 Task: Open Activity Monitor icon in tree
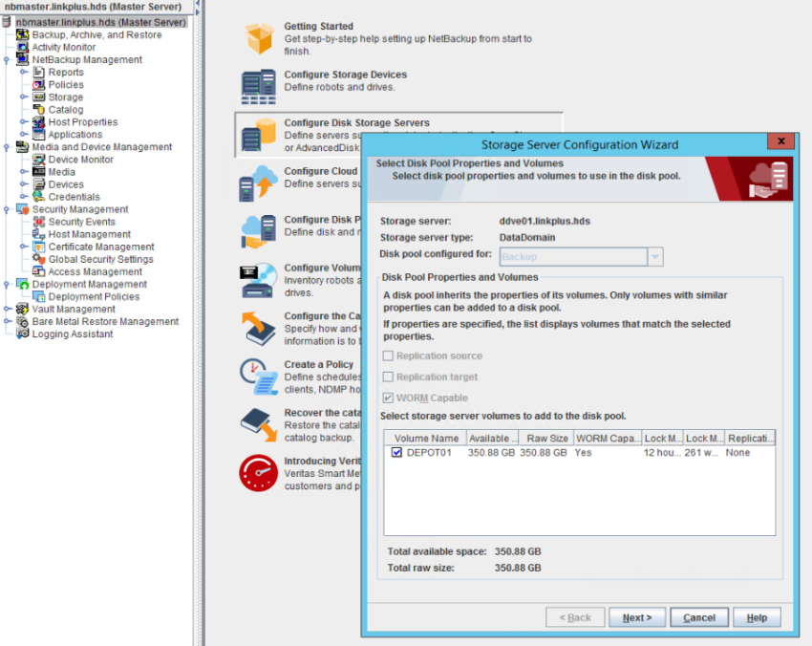pyautogui.click(x=22, y=47)
